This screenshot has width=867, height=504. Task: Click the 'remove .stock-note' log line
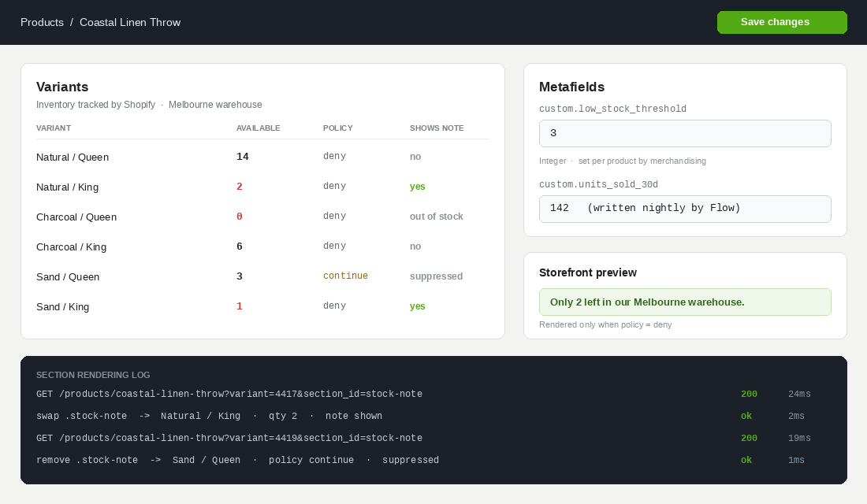238,461
